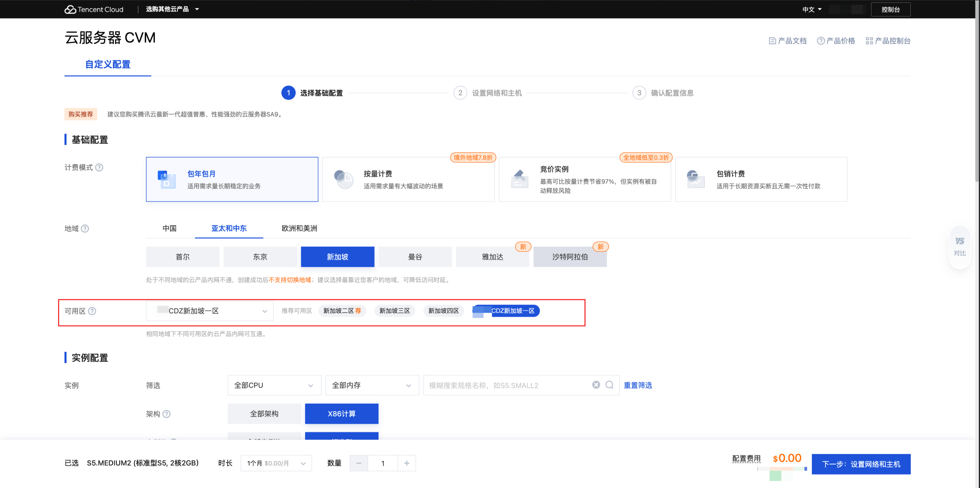The width and height of the screenshot is (980, 488).
Task: Click the Tencent Cloud logo icon
Action: coord(70,9)
